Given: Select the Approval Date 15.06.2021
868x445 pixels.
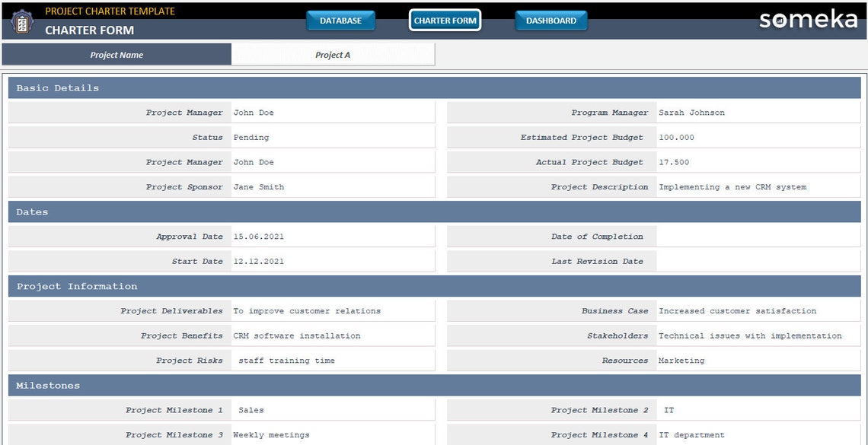Looking at the screenshot, I should (331, 237).
